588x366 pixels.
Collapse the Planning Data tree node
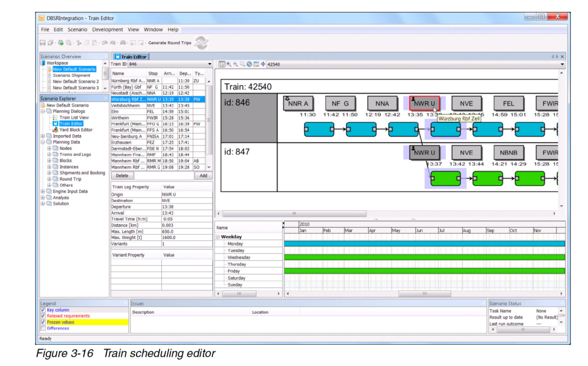(x=43, y=142)
